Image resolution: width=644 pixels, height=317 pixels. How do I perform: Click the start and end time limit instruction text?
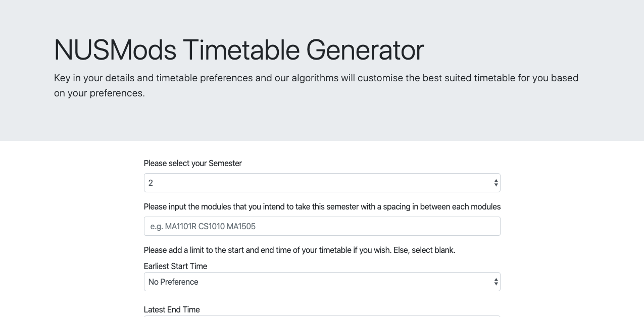point(300,250)
